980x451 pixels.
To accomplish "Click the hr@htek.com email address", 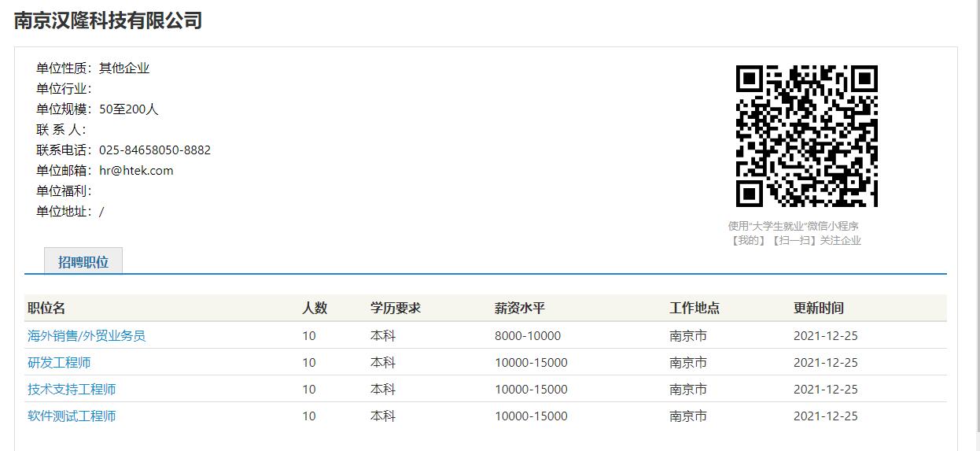I will (x=136, y=171).
